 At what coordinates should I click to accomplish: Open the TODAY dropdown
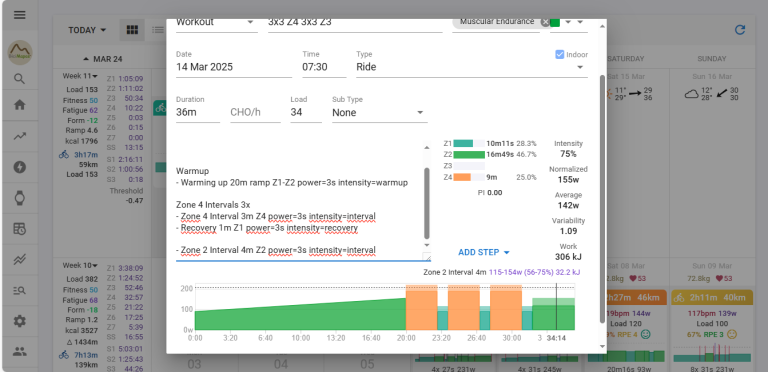click(87, 30)
